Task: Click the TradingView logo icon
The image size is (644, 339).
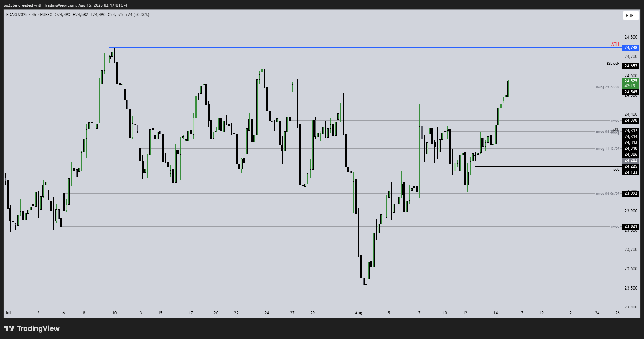Action: [x=9, y=328]
